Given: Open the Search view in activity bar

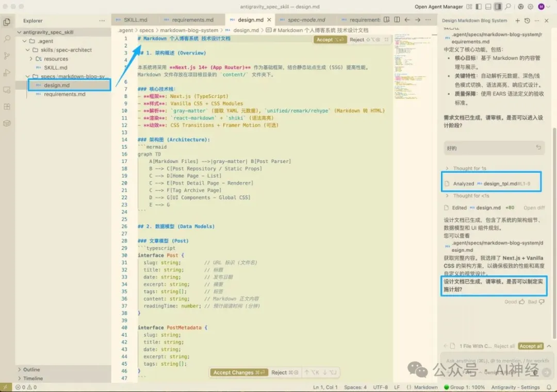Looking at the screenshot, I should coord(7,39).
